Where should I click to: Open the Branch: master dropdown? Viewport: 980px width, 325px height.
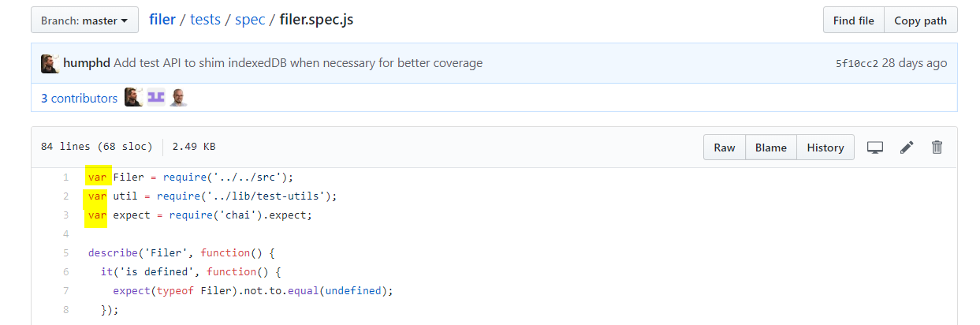pos(84,21)
